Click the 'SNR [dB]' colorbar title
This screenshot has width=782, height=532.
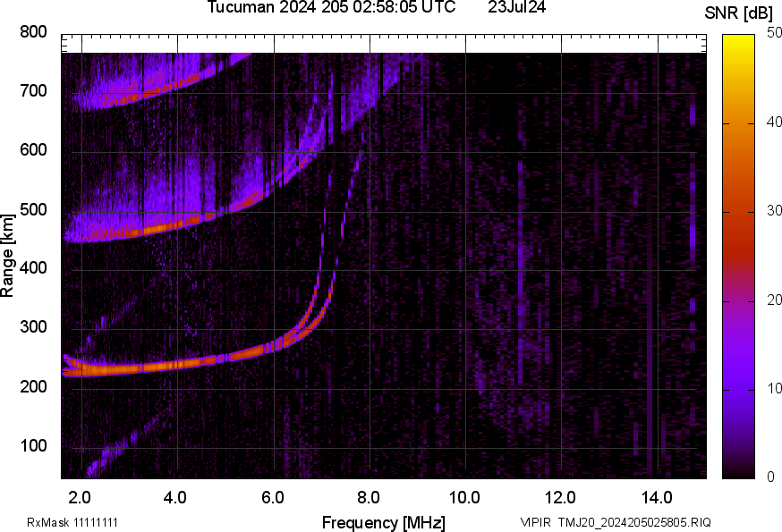[738, 13]
